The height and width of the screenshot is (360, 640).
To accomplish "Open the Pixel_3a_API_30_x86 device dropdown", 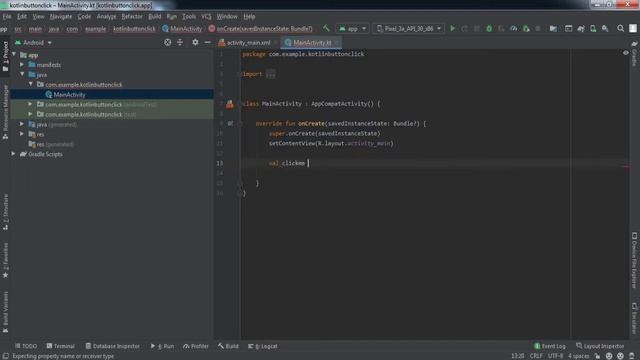I will pos(409,29).
